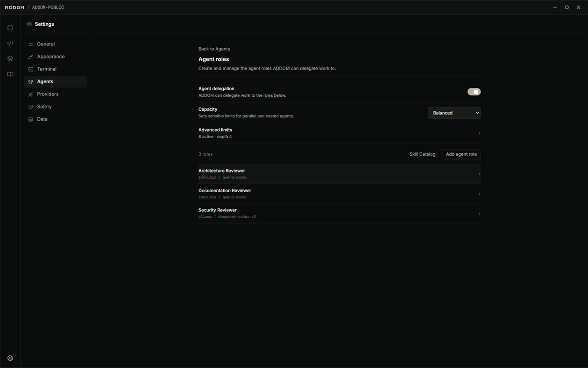
Task: Select General settings section
Action: click(x=56, y=44)
